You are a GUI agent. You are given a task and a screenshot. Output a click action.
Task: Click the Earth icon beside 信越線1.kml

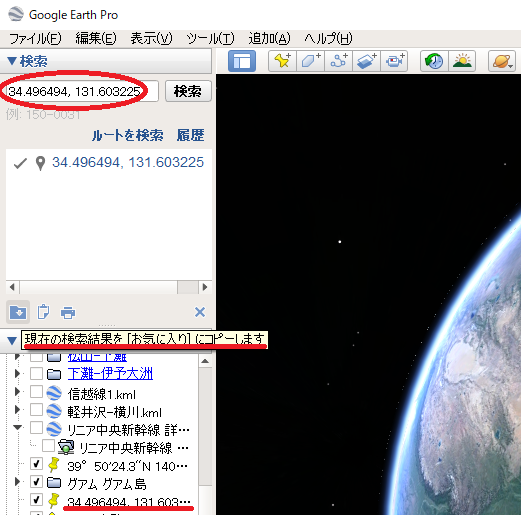tap(54, 393)
